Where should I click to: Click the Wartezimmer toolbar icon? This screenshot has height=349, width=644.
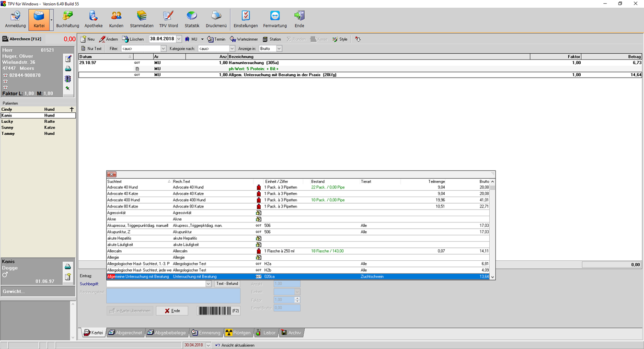pyautogui.click(x=244, y=39)
